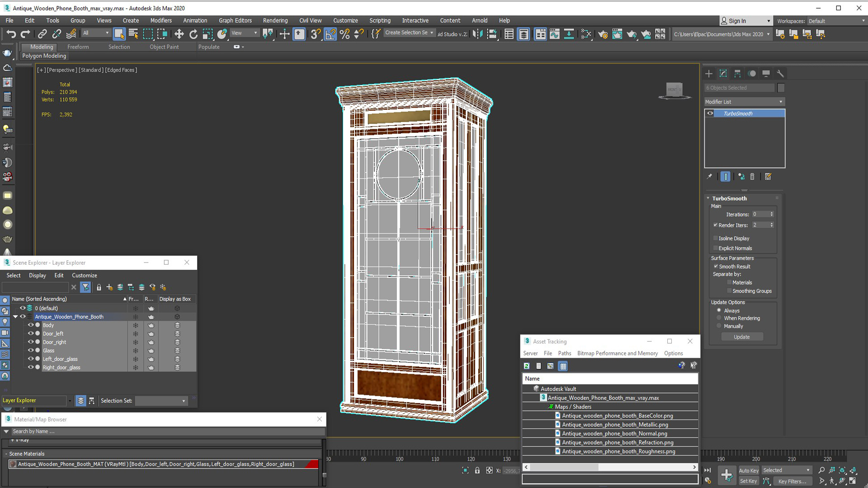Open the Selection Set dropdown
Screen dimensions: 868x488
point(161,401)
